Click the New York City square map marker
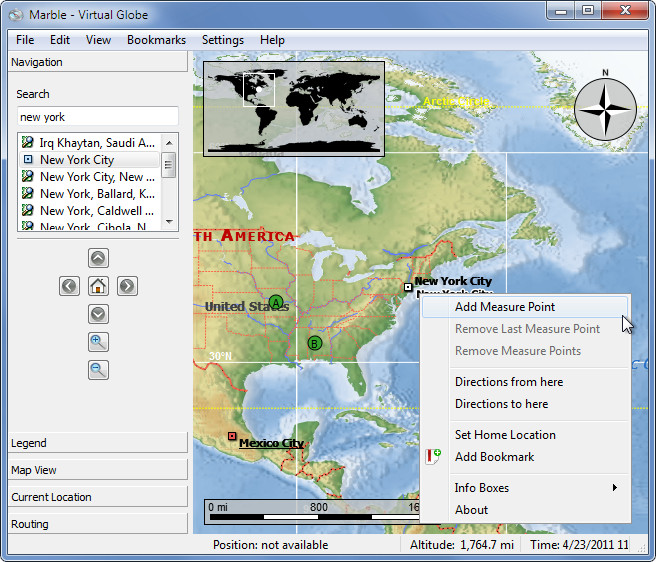The image size is (656, 562). click(408, 287)
